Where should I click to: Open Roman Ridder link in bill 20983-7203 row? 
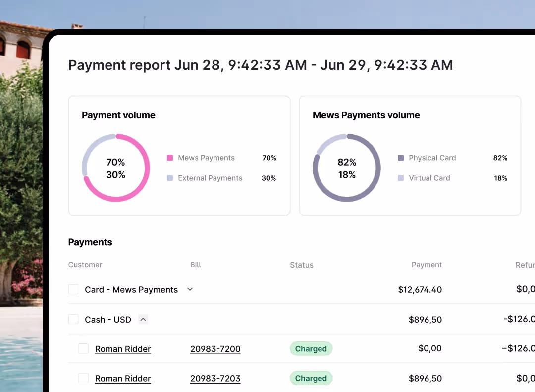[123, 378]
